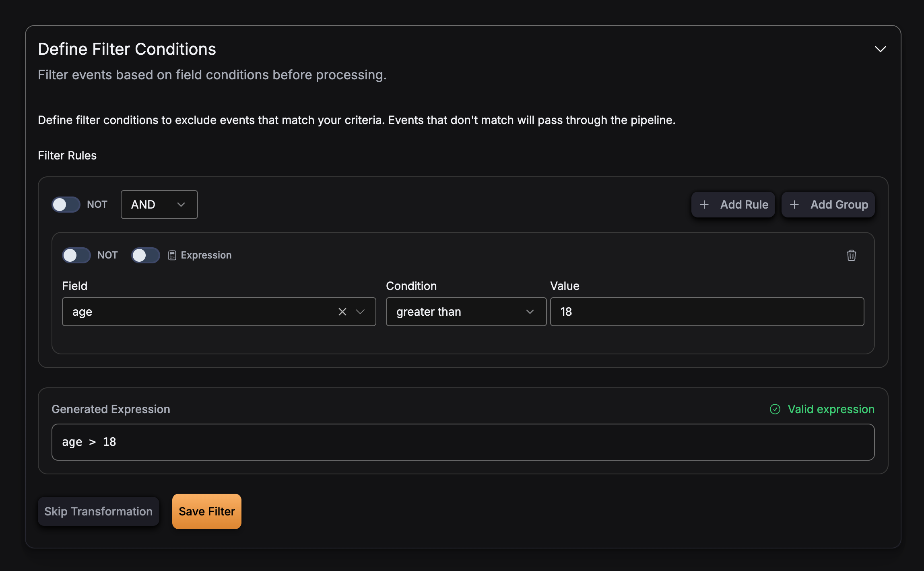Screen dimensions: 924x571
Task: Open the greater than condition dropdown
Action: [466, 312]
